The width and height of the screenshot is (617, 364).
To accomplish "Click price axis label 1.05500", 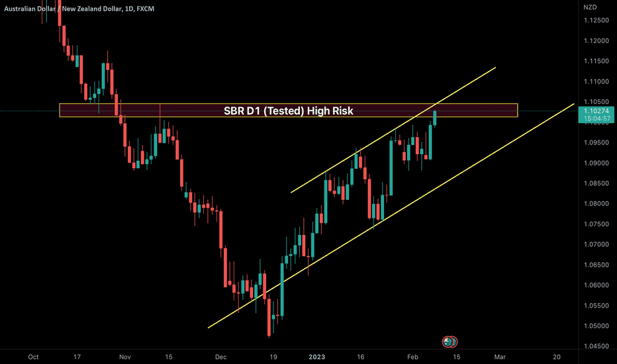I will pyautogui.click(x=596, y=305).
